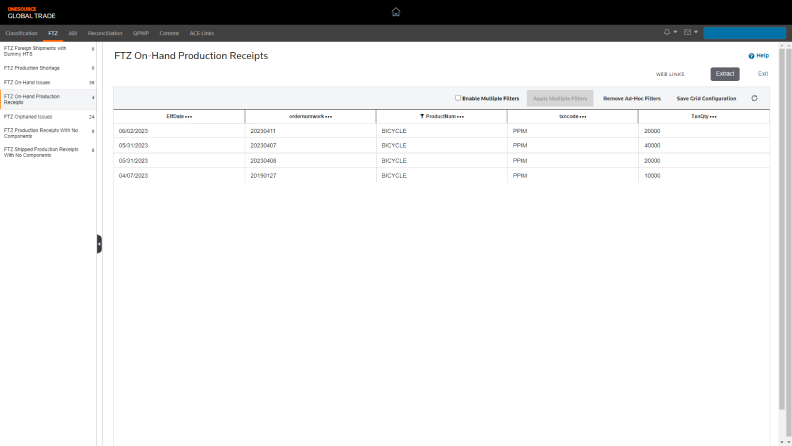
Task: Open the TxnQty column options menu
Action: [x=713, y=117]
